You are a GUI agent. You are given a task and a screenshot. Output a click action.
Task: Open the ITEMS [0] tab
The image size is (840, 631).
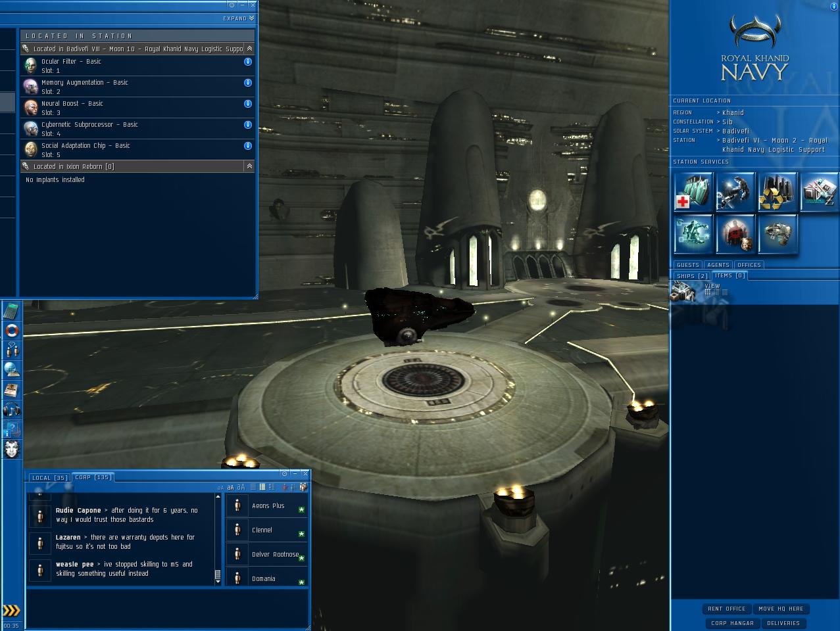pos(730,275)
